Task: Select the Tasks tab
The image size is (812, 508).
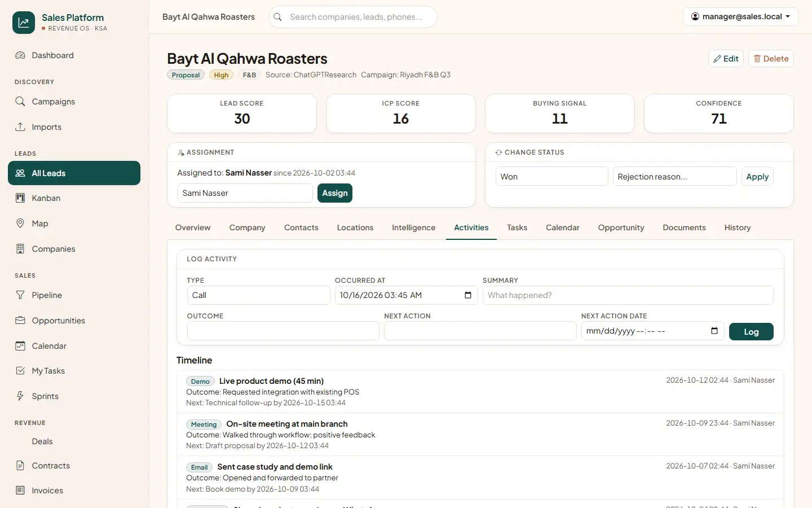Action: (517, 227)
